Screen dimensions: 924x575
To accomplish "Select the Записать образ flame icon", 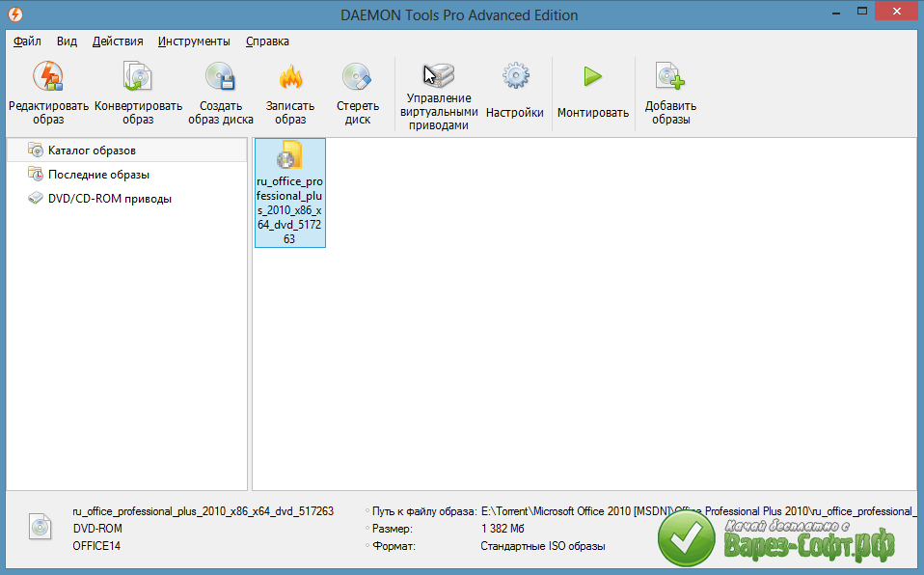I will (290, 77).
